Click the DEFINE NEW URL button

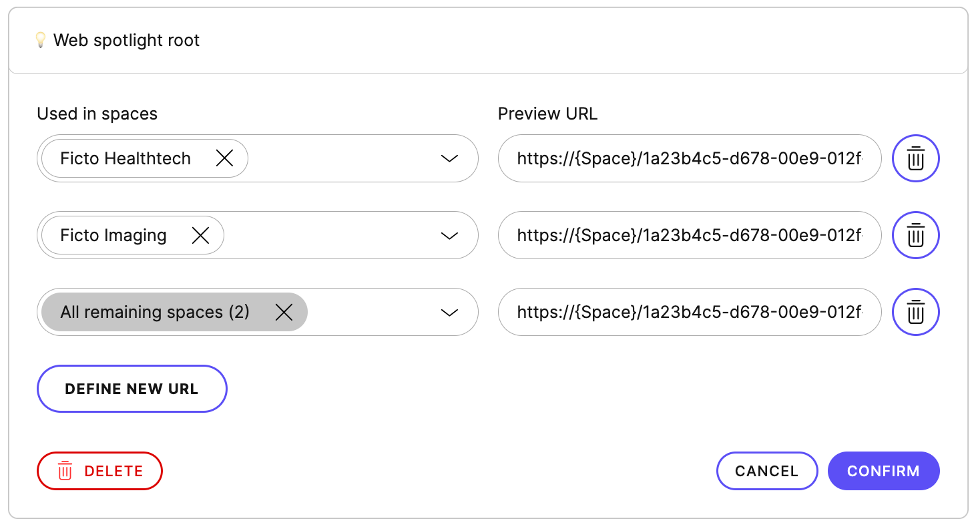pyautogui.click(x=132, y=389)
